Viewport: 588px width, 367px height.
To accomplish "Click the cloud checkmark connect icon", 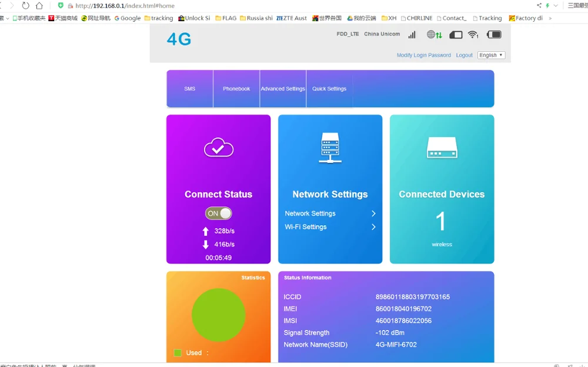I will coord(219,148).
